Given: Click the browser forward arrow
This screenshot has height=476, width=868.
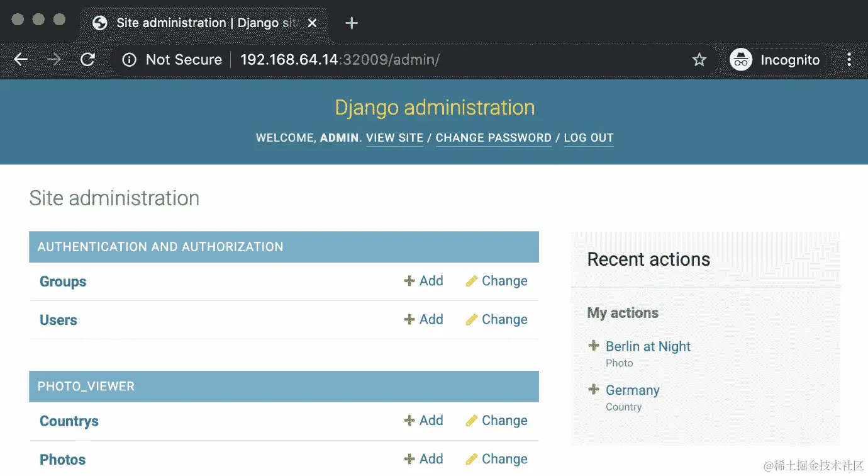Looking at the screenshot, I should coord(54,60).
